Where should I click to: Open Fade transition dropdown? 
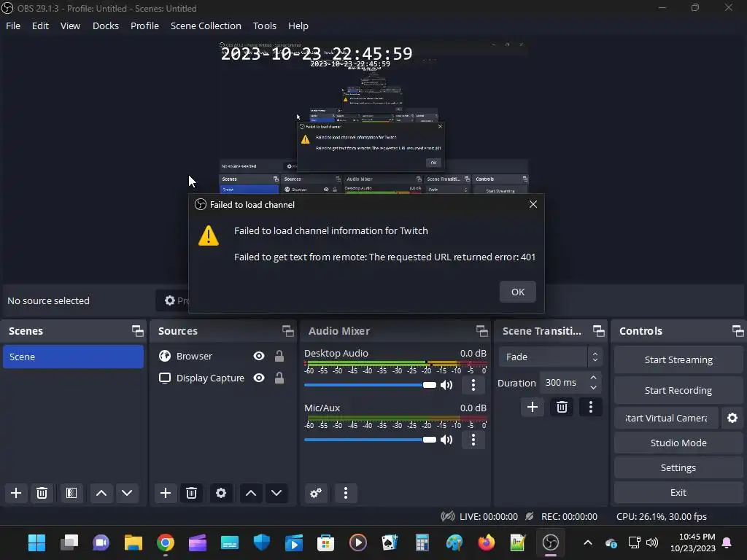pyautogui.click(x=550, y=357)
